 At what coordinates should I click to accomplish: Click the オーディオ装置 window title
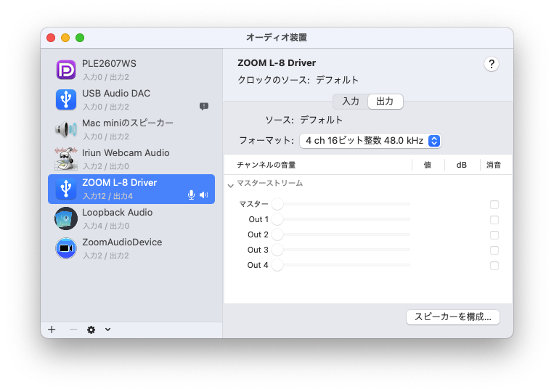click(277, 38)
